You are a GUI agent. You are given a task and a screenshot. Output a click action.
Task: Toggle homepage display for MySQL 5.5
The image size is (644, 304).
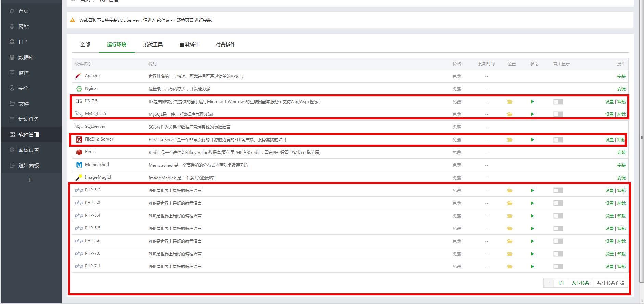558,114
